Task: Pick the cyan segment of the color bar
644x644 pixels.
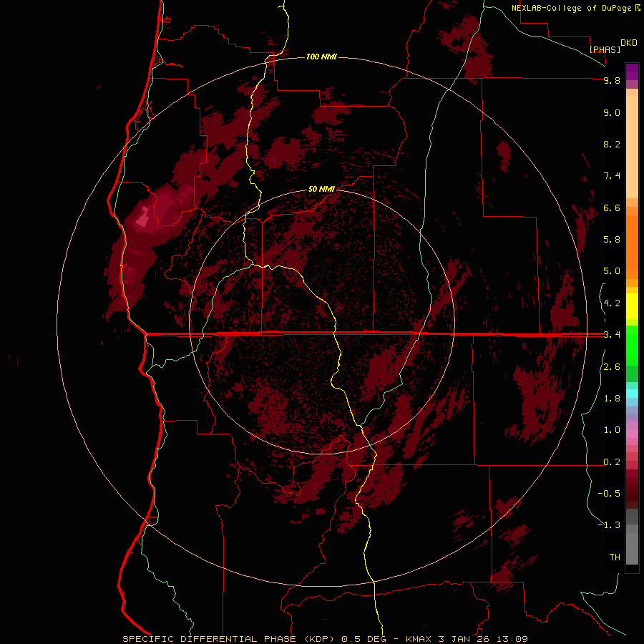Action: click(x=632, y=393)
